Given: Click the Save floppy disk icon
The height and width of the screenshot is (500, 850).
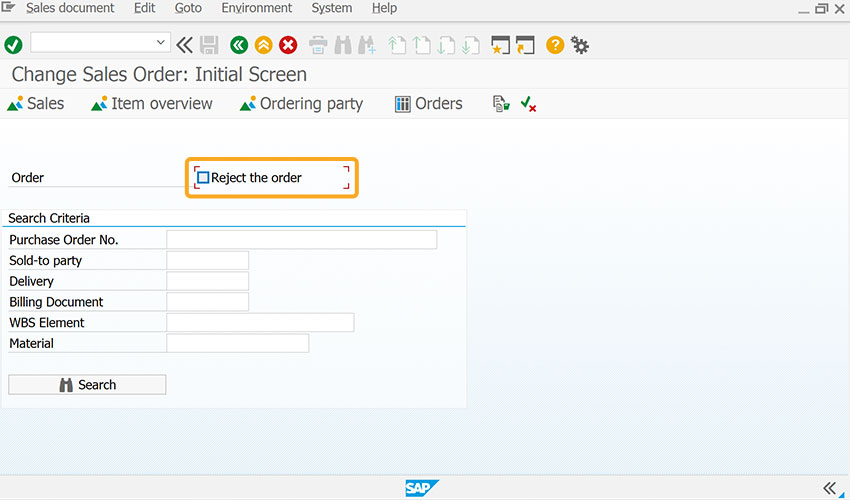Looking at the screenshot, I should click(209, 45).
